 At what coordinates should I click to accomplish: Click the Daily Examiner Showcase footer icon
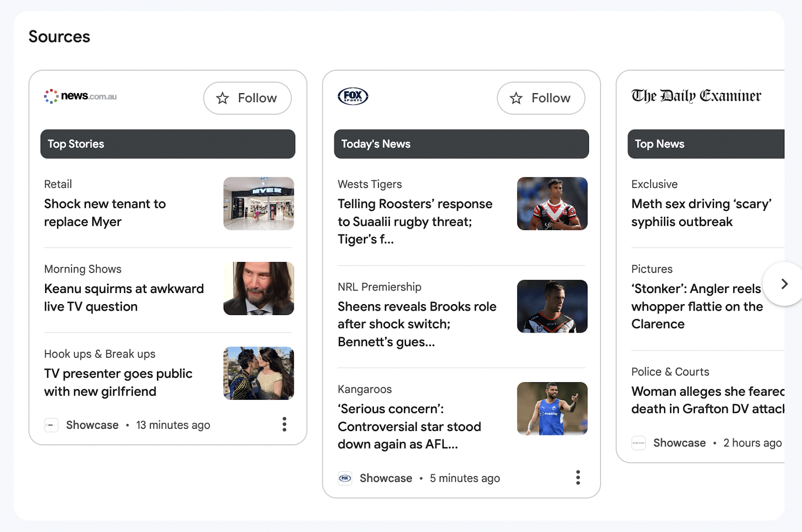pyautogui.click(x=638, y=443)
